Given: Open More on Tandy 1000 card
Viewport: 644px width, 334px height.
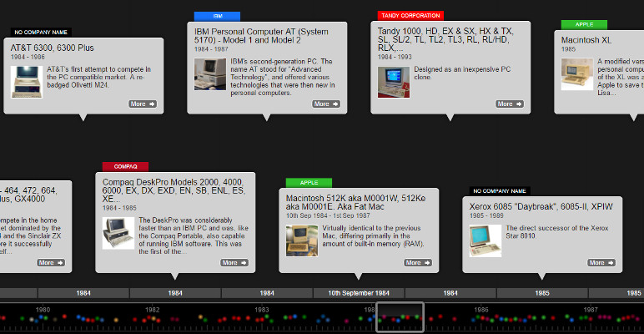Looking at the screenshot, I should pyautogui.click(x=510, y=104).
